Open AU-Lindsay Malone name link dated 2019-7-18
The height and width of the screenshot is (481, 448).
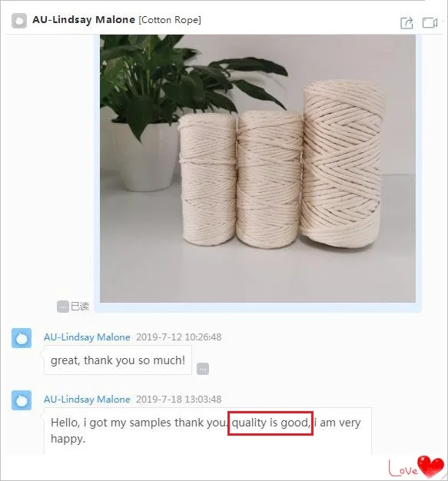[87, 400]
